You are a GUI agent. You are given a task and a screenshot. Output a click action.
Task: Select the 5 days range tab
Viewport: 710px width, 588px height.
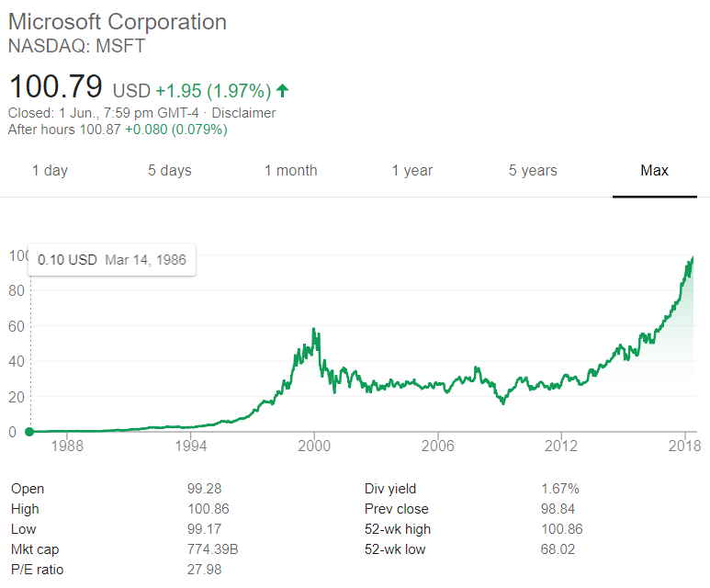click(170, 171)
